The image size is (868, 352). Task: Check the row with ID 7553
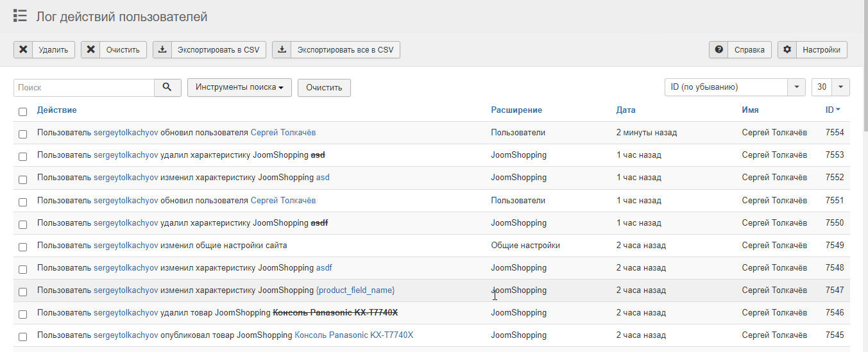click(22, 156)
